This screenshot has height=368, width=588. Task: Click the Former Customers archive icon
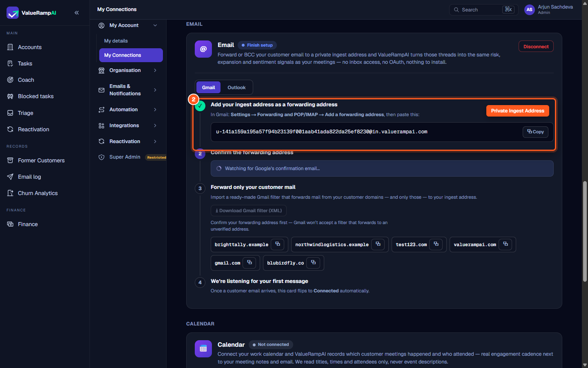[10, 160]
